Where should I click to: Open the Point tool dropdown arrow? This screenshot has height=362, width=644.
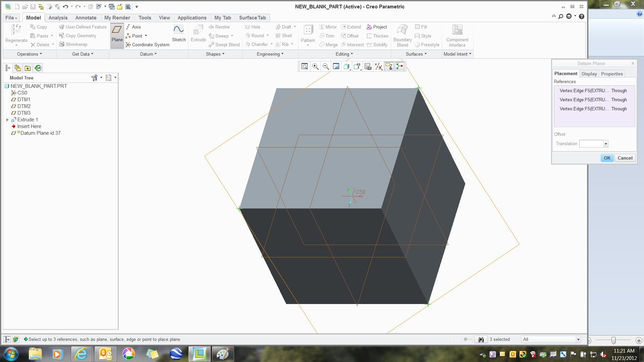146,36
